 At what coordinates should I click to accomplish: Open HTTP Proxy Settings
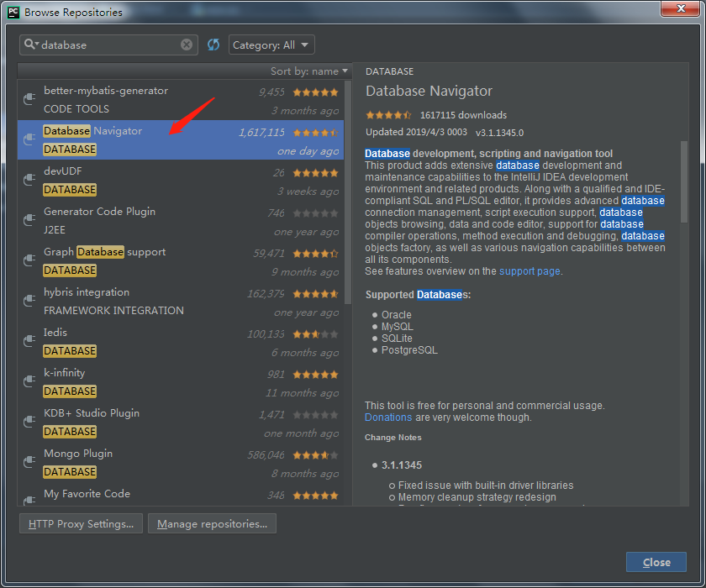coord(81,523)
